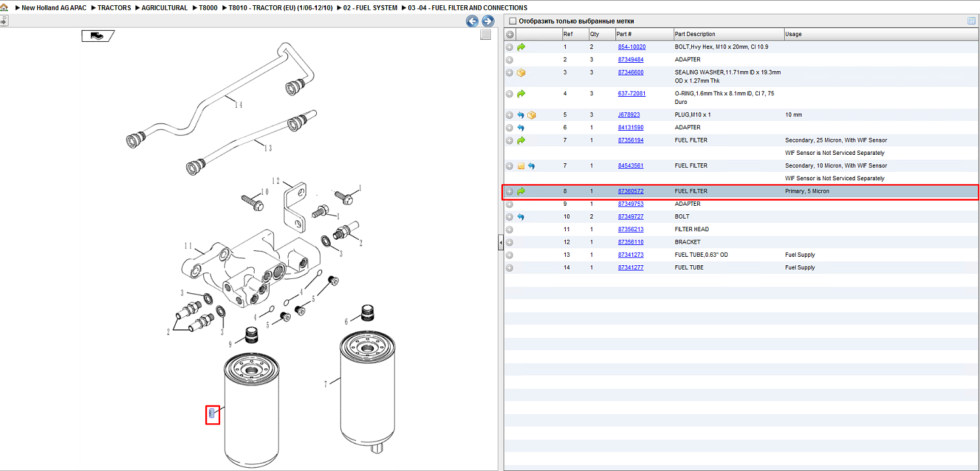
Task: Open part number link 637-72081
Action: (x=632, y=93)
